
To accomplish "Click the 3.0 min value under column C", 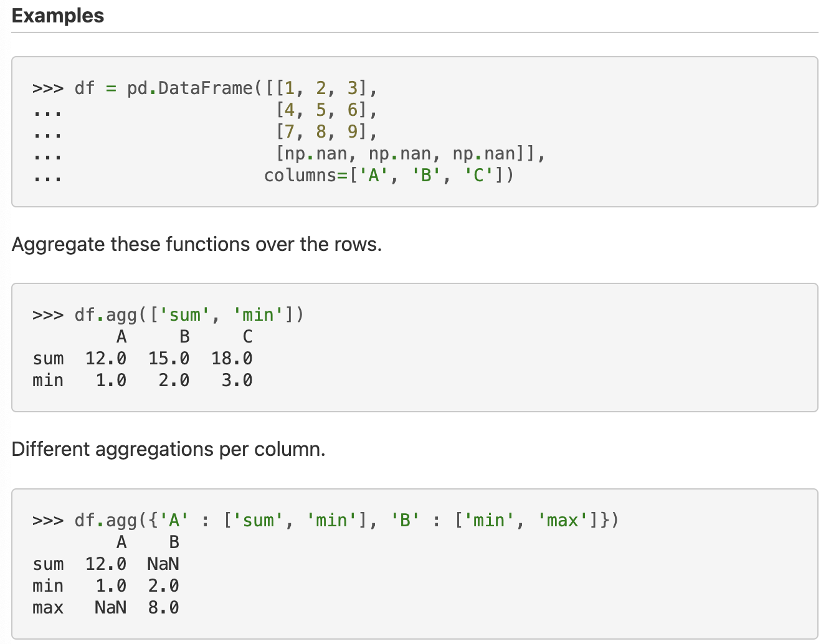I will click(x=237, y=381).
